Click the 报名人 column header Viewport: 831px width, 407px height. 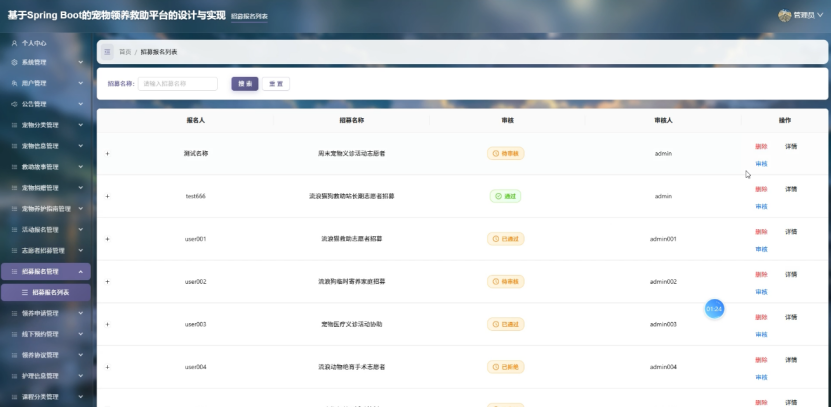pyautogui.click(x=196, y=121)
